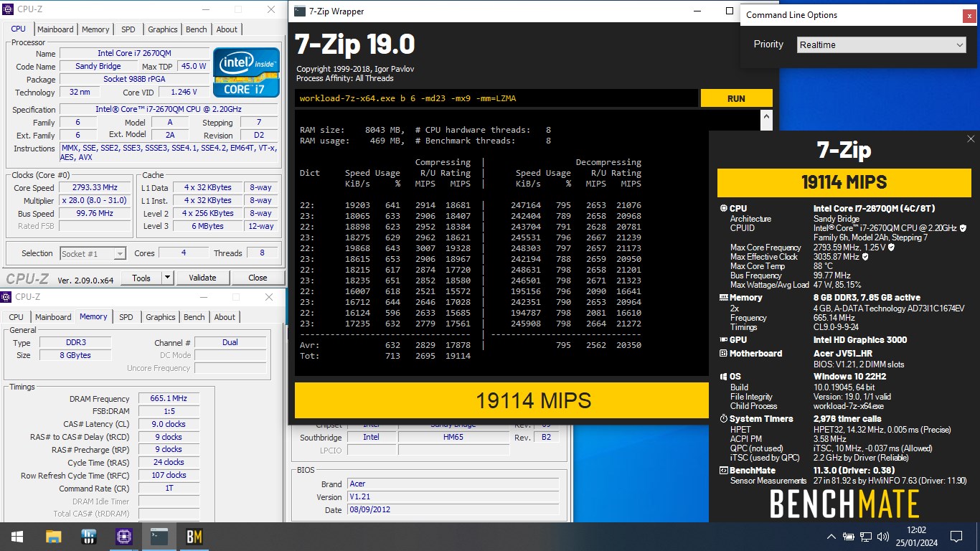This screenshot has width=980, height=551.
Task: Select Graphics tab in CPU-Z timings window
Action: [x=161, y=317]
